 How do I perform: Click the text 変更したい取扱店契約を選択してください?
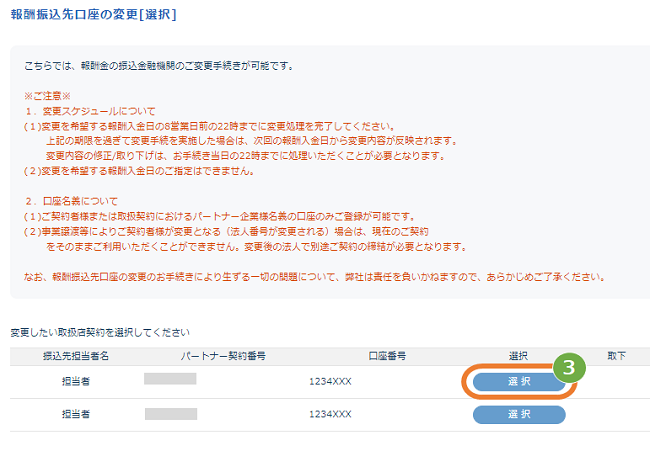(x=100, y=332)
